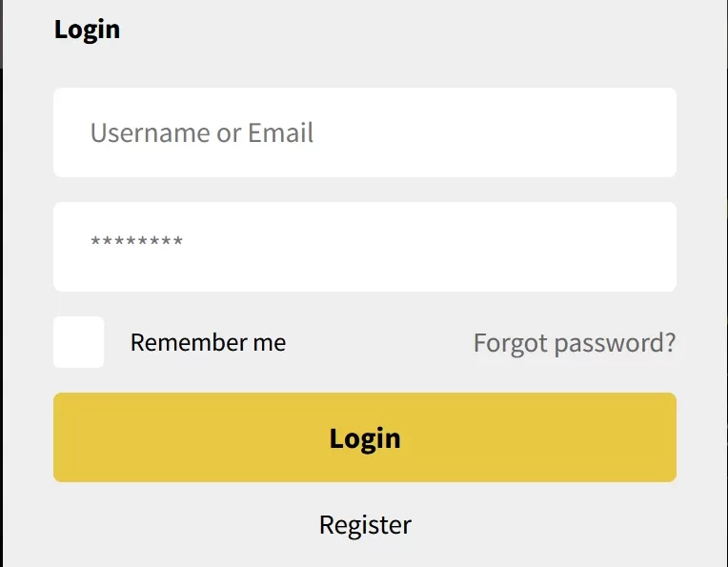The height and width of the screenshot is (567, 728).
Task: Click the Register text below Login button
Action: 365,524
